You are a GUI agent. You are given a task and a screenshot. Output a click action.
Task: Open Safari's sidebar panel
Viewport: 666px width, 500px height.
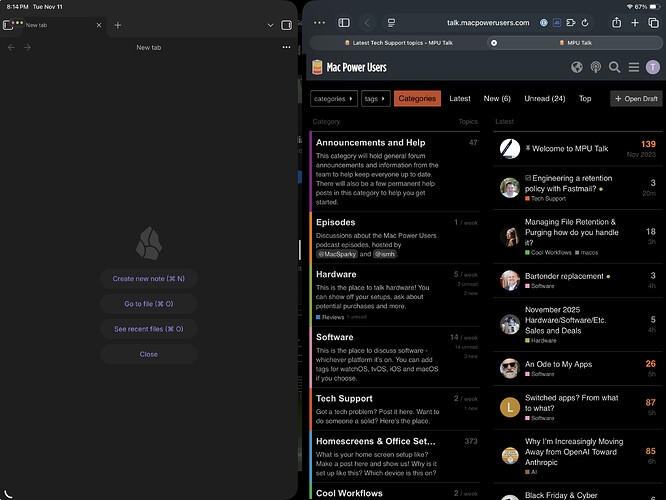point(344,22)
